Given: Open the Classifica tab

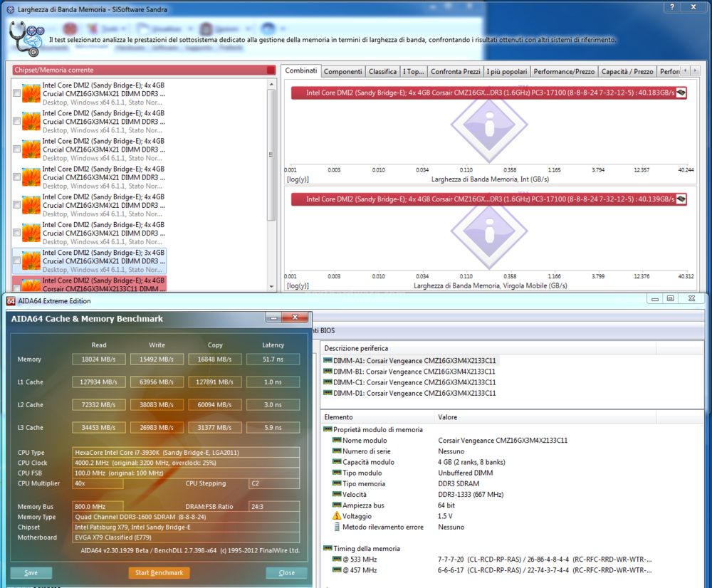Looking at the screenshot, I should 382,71.
